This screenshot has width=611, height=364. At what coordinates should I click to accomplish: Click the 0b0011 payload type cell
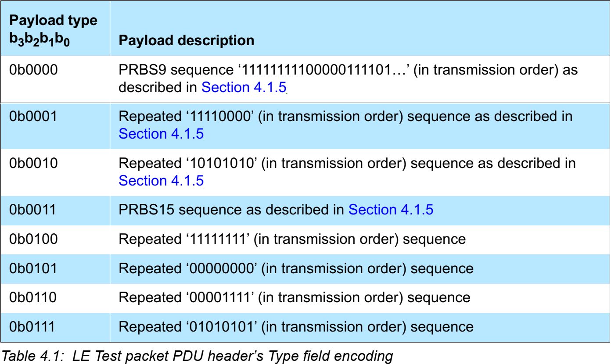tap(33, 210)
